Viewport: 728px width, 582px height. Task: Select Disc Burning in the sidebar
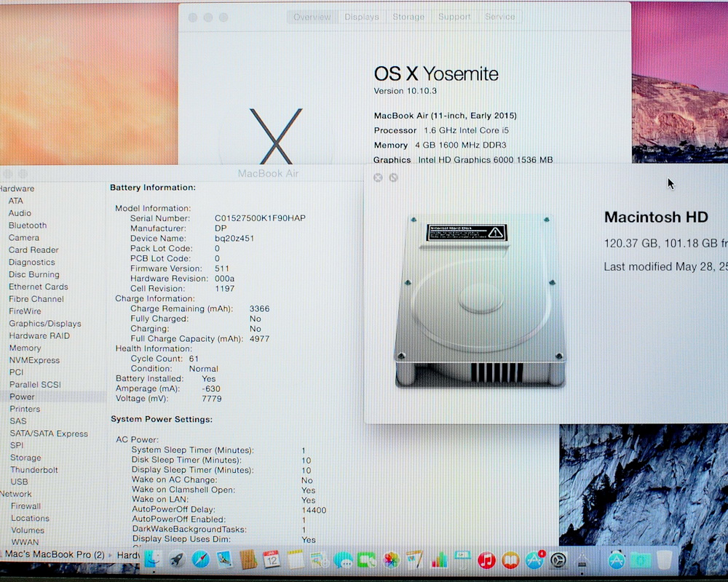[x=34, y=274]
